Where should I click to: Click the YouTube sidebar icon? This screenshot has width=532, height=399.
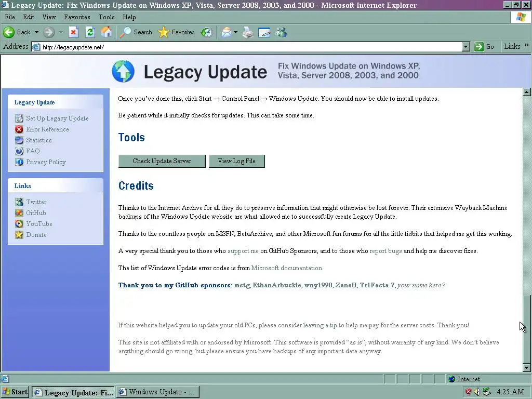pos(19,223)
